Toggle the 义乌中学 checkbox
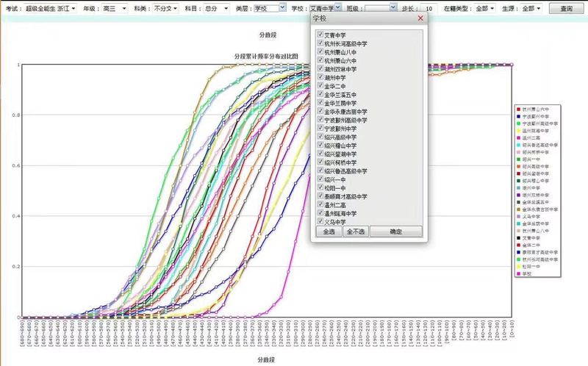This screenshot has width=588, height=366. pos(320,221)
